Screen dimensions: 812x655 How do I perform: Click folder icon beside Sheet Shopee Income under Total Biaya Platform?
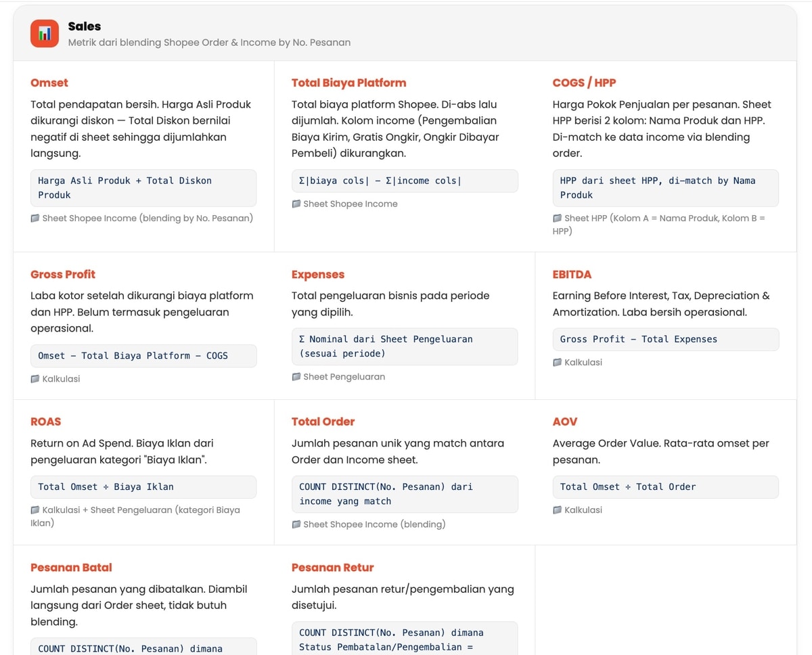[296, 204]
